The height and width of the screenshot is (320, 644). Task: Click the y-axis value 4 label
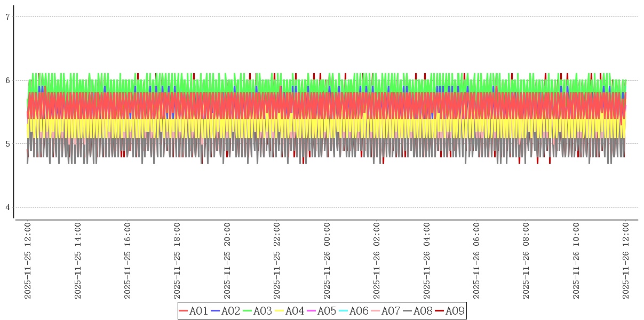(x=8, y=207)
